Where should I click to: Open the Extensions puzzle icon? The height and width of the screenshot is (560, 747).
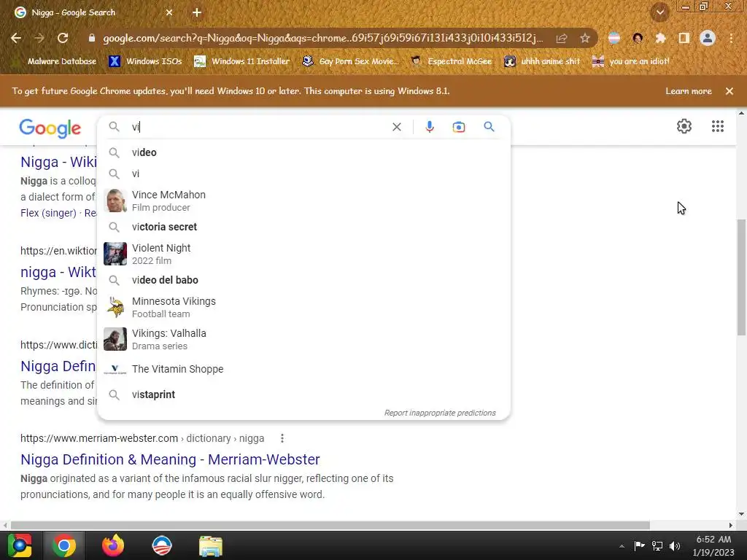tap(660, 38)
